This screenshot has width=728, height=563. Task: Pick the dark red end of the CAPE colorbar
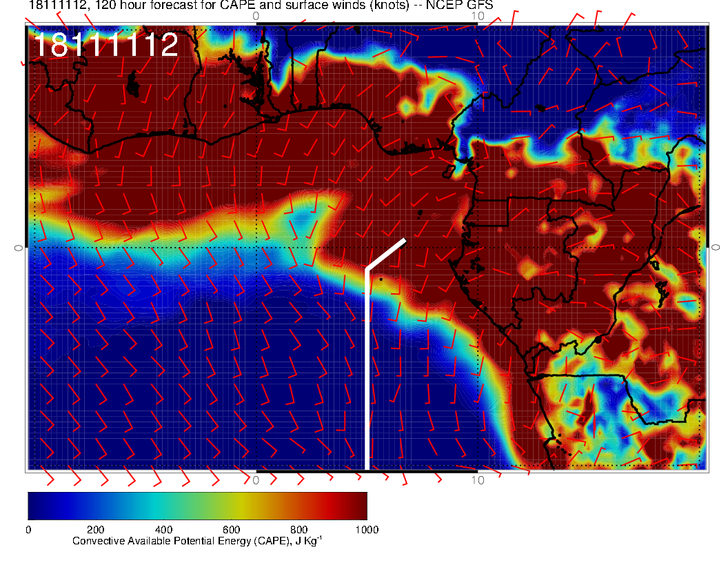click(x=360, y=506)
